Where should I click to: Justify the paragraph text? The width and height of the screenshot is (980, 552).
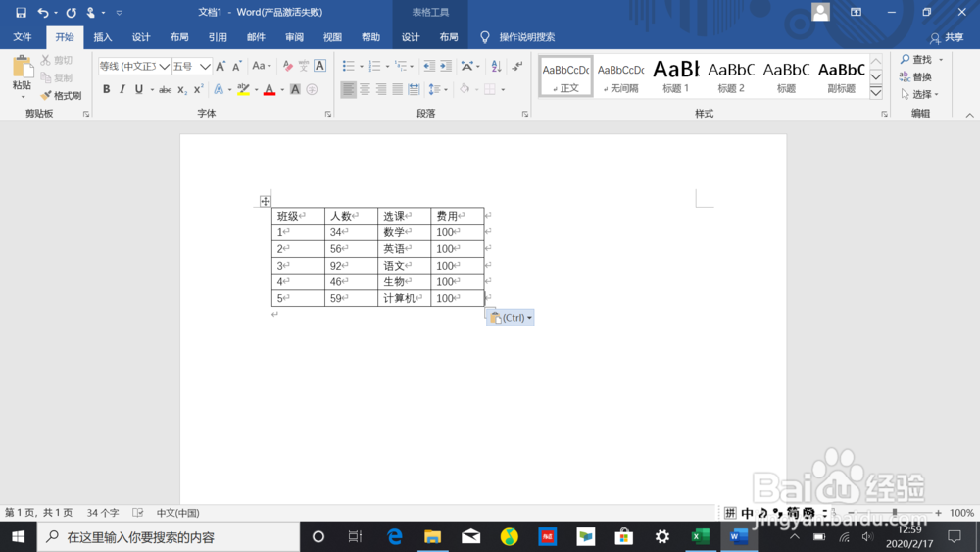tap(398, 89)
